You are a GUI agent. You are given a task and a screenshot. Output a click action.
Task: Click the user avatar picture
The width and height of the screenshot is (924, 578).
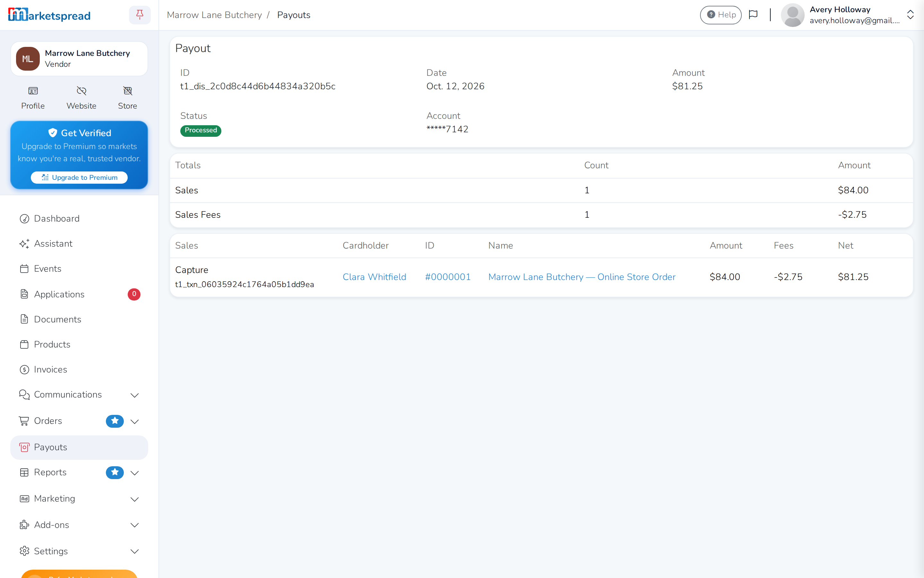(x=793, y=15)
